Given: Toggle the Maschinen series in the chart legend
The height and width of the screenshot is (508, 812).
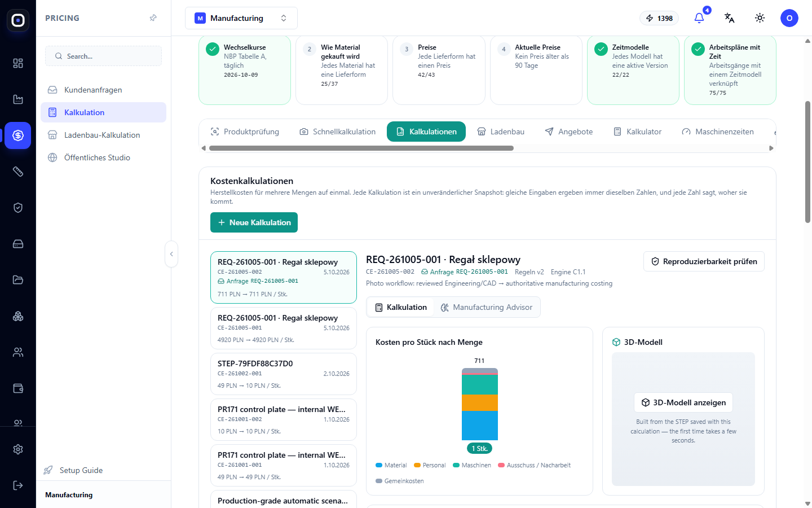Looking at the screenshot, I should tap(472, 465).
